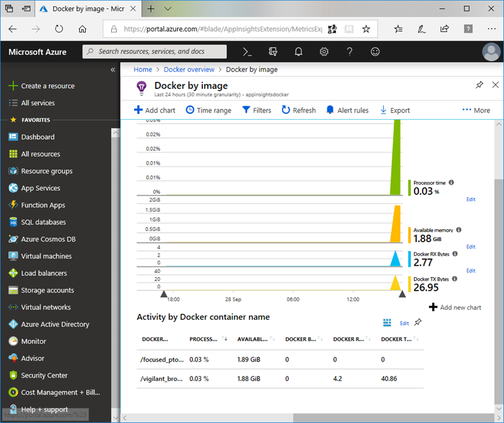Sort by DOCKER T... column
Viewport: 504px width, 423px height.
click(416, 339)
